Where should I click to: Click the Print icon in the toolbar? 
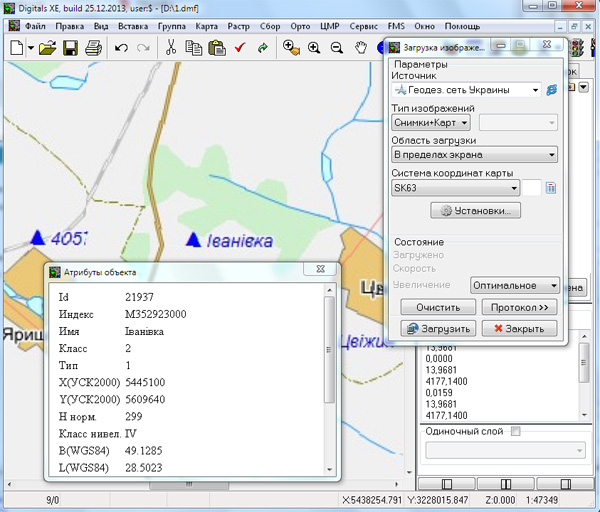(x=93, y=47)
